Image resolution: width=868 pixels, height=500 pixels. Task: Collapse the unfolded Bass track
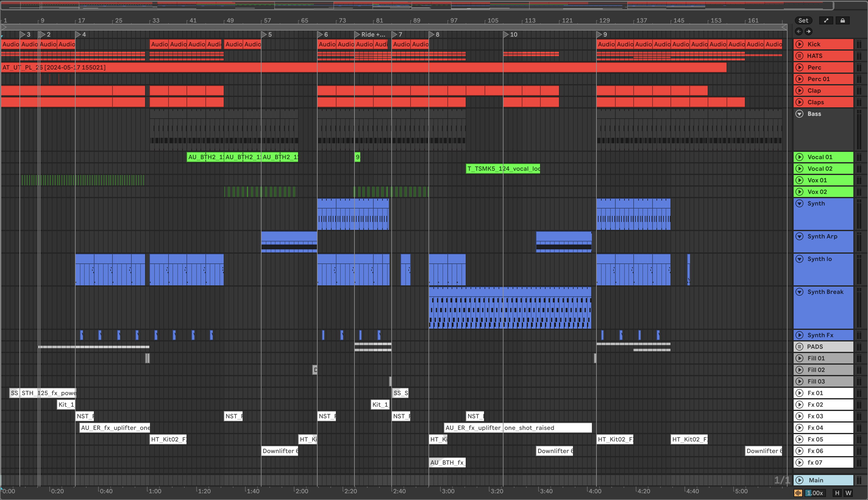799,114
